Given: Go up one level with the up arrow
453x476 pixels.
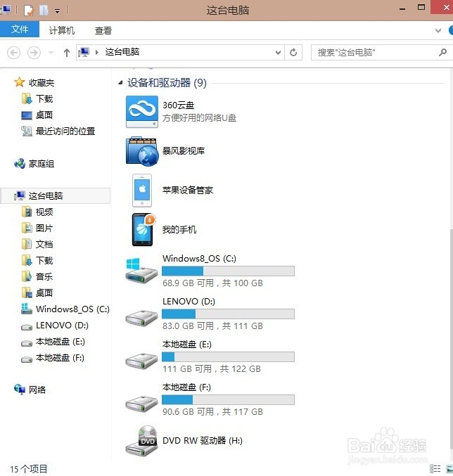Looking at the screenshot, I should 67,53.
